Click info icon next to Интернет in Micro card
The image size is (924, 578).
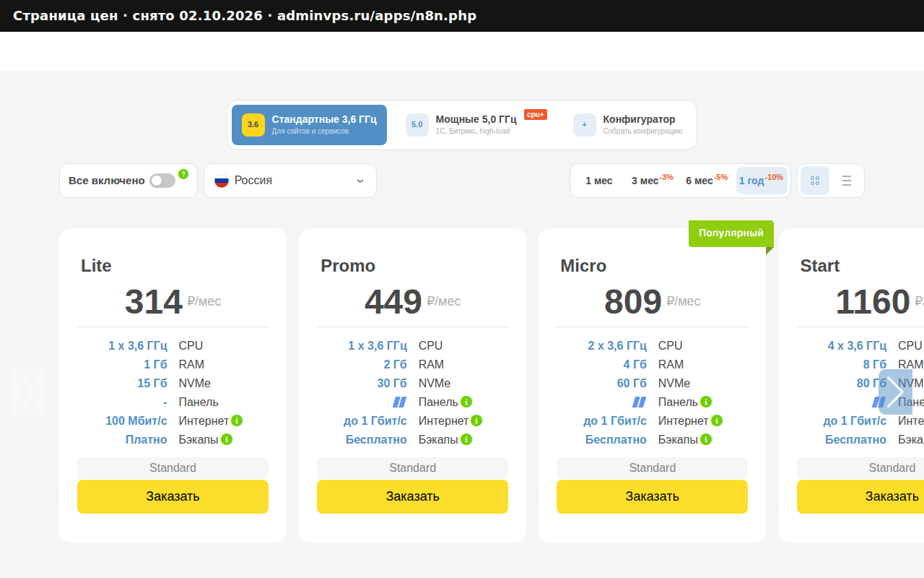[x=716, y=420]
